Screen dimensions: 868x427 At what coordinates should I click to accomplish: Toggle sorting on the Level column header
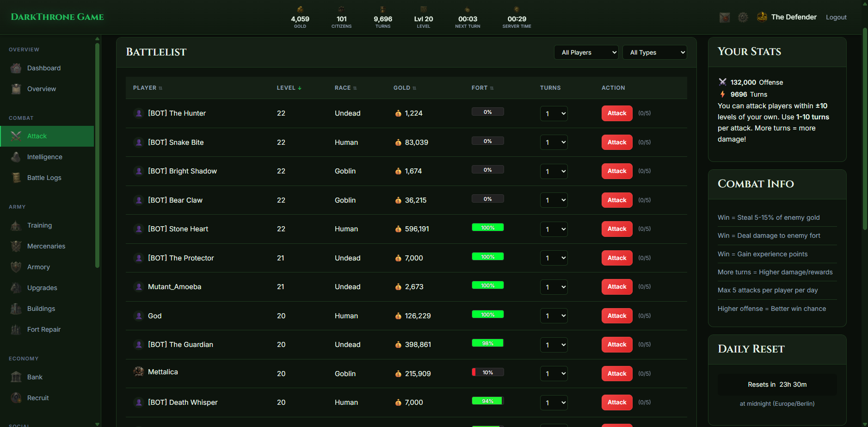coord(289,88)
